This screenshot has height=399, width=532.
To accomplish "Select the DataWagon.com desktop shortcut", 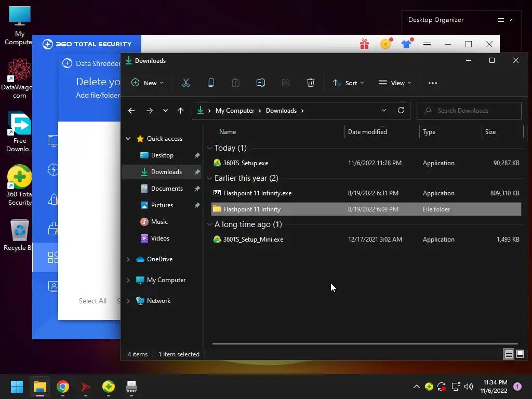I will click(19, 78).
